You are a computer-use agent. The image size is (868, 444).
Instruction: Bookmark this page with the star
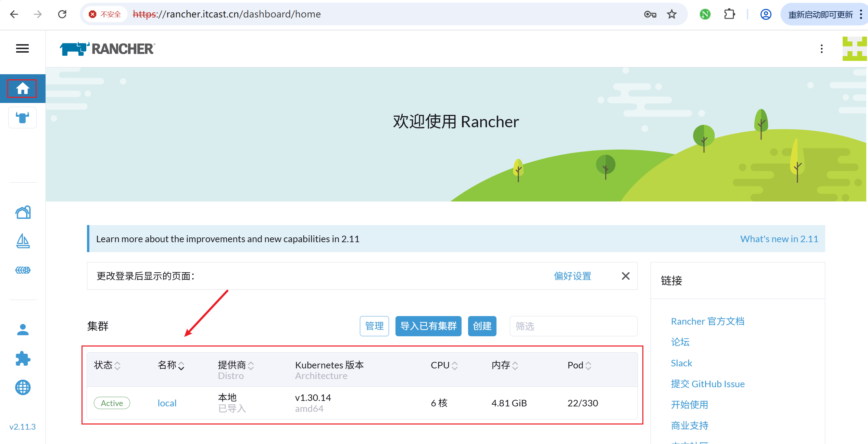pos(672,14)
